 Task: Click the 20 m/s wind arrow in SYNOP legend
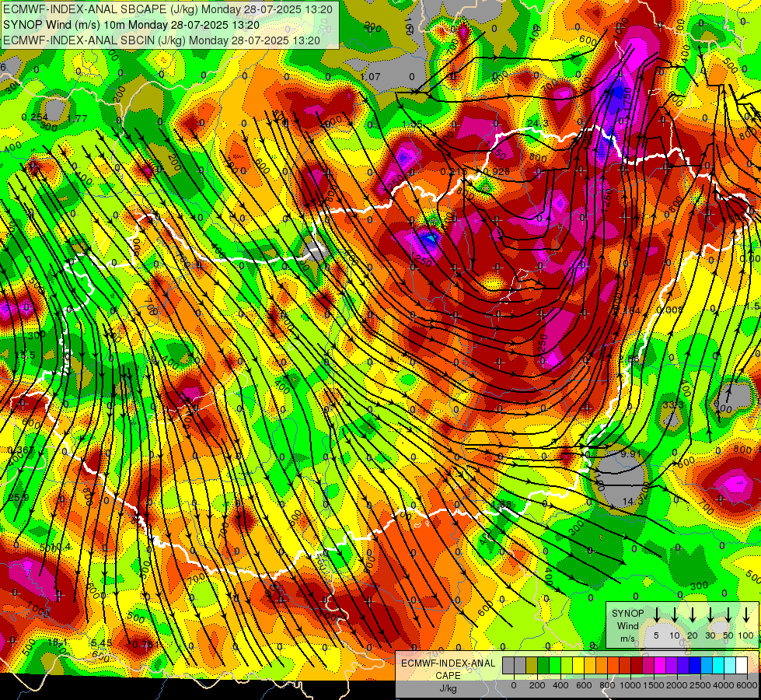pos(692,615)
